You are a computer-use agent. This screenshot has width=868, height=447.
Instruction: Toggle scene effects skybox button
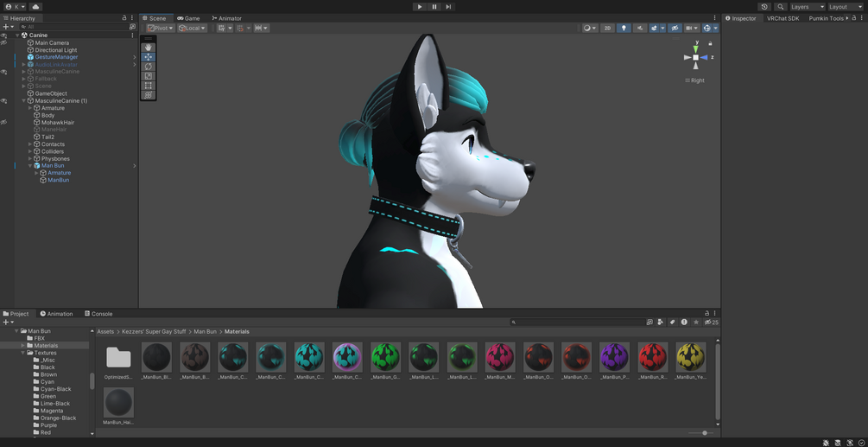tap(655, 28)
